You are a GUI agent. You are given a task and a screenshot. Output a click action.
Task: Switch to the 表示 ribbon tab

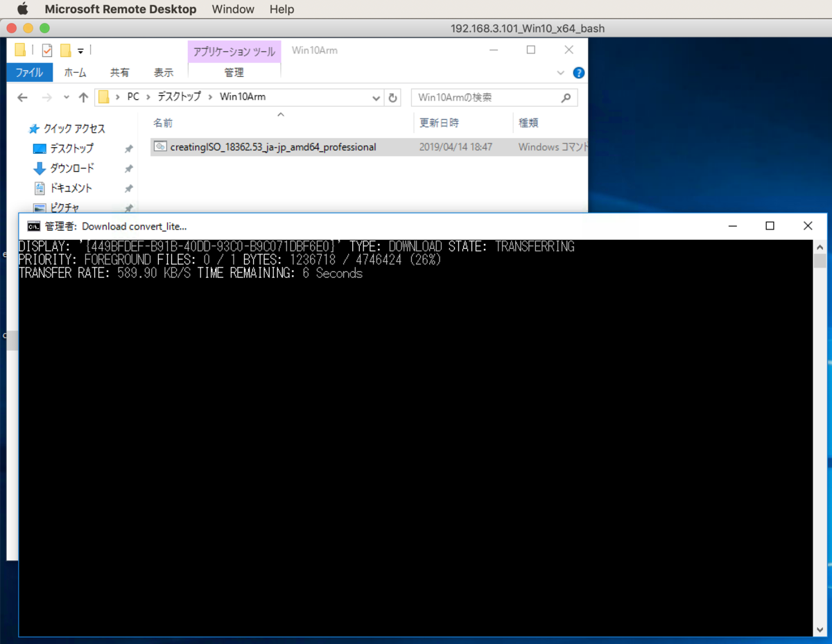click(x=164, y=72)
